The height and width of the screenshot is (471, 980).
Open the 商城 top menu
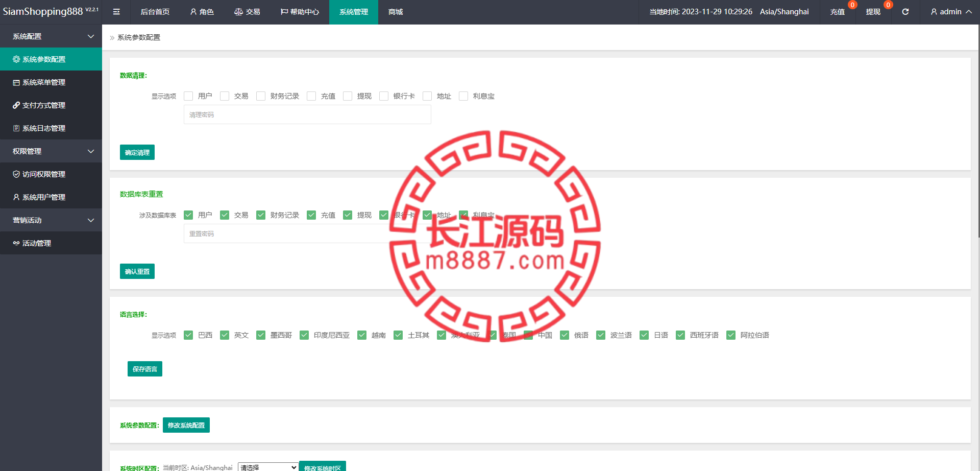point(396,12)
